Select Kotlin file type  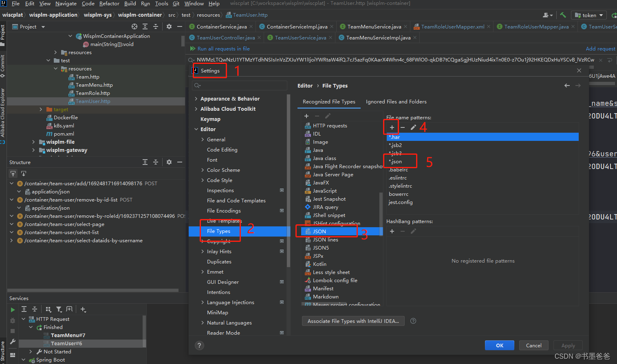(x=320, y=264)
